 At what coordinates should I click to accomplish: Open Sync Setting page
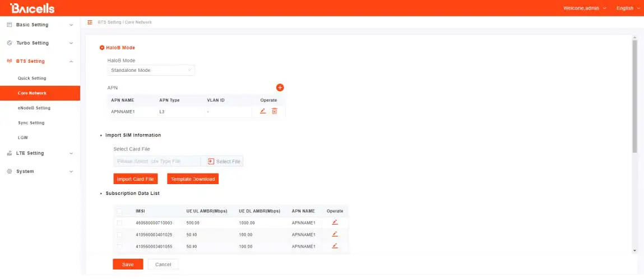pos(31,122)
